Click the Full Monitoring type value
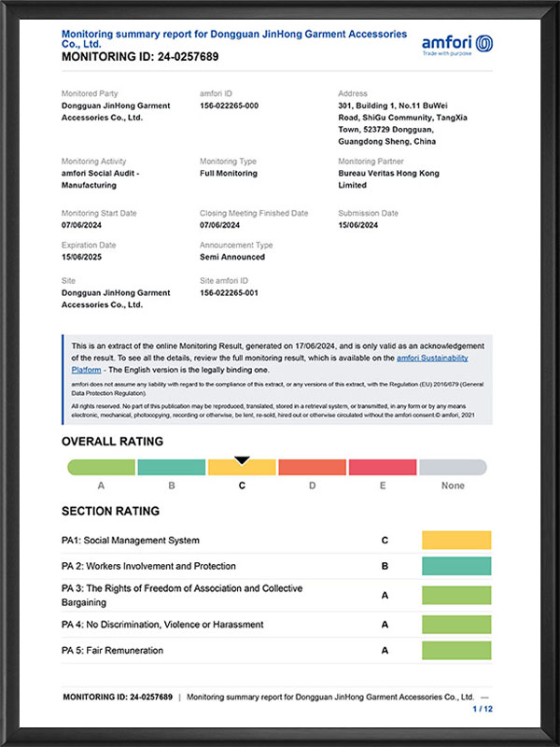The image size is (560, 747). 229,174
